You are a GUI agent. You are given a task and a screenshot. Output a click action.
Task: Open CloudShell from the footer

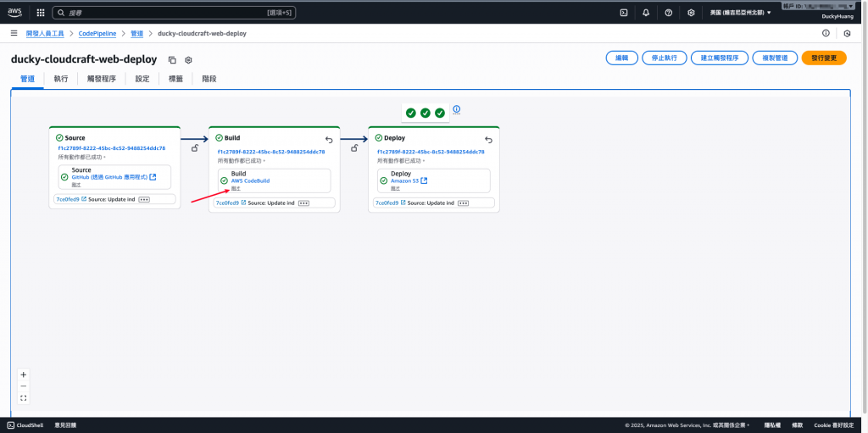click(25, 425)
